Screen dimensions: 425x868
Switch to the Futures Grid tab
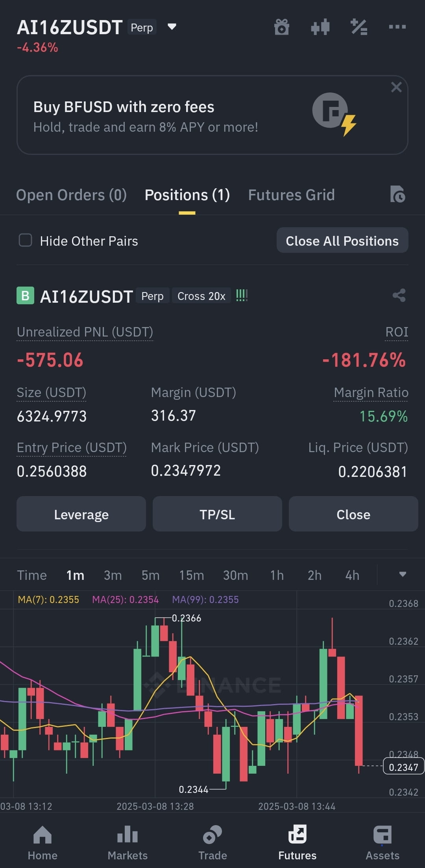pos(292,195)
